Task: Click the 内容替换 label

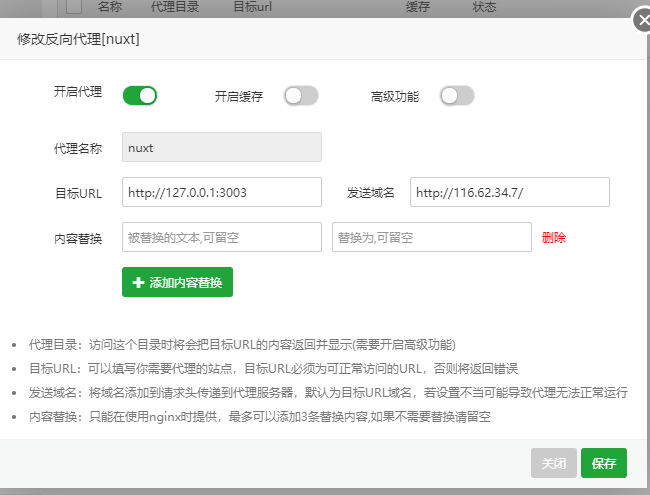Action: [78, 239]
